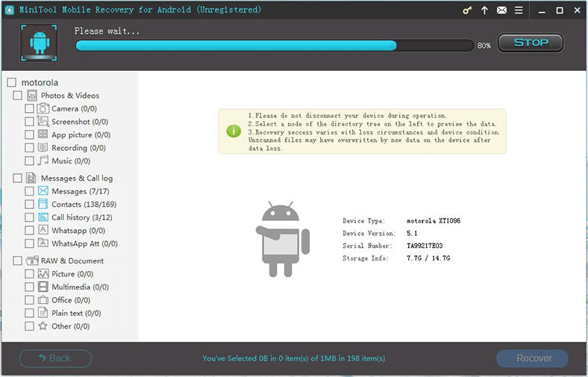This screenshot has height=377, width=588.
Task: Click the RAW & Document icon
Action: pos(32,261)
